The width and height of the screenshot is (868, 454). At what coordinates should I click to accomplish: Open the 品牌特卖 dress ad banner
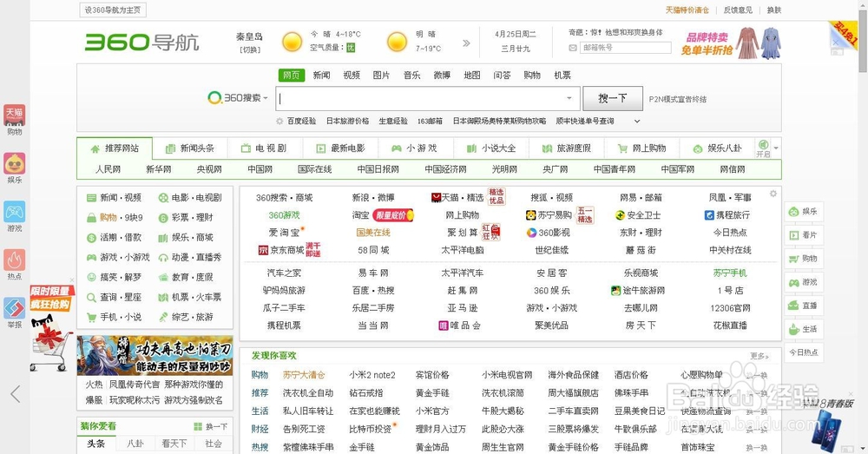click(x=731, y=43)
